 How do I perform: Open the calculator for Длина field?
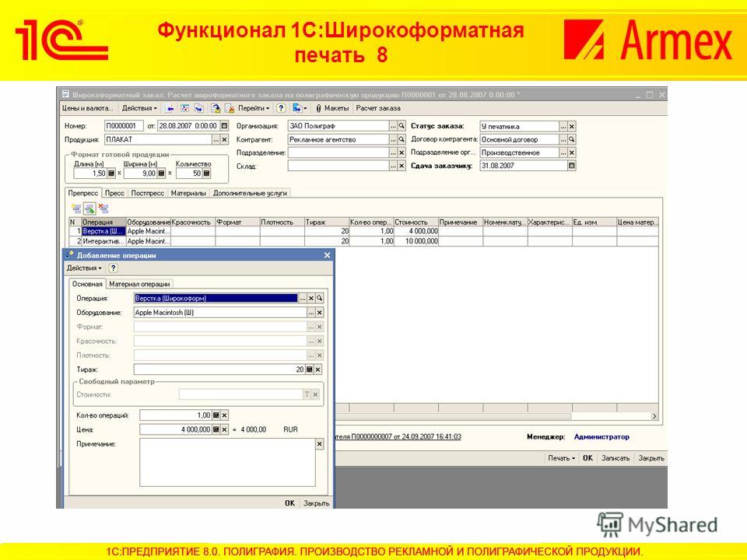(x=111, y=173)
